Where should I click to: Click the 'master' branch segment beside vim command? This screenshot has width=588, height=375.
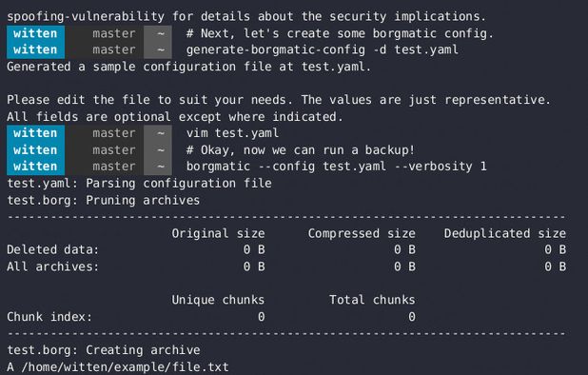[113, 133]
